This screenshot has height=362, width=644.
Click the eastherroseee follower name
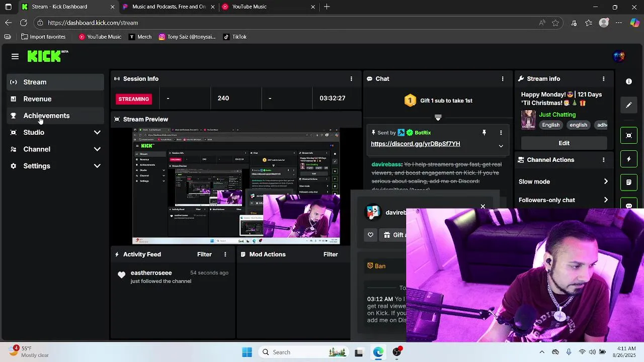click(151, 273)
